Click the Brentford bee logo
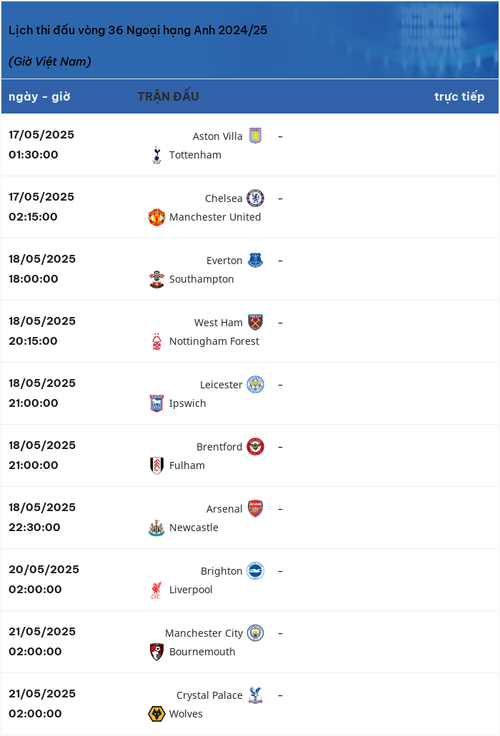 tap(255, 446)
